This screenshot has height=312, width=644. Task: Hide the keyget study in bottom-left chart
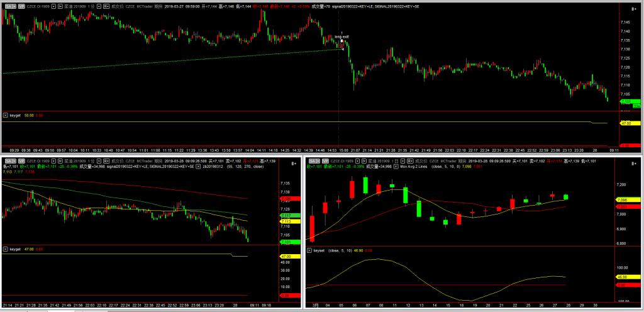[x=5, y=248]
